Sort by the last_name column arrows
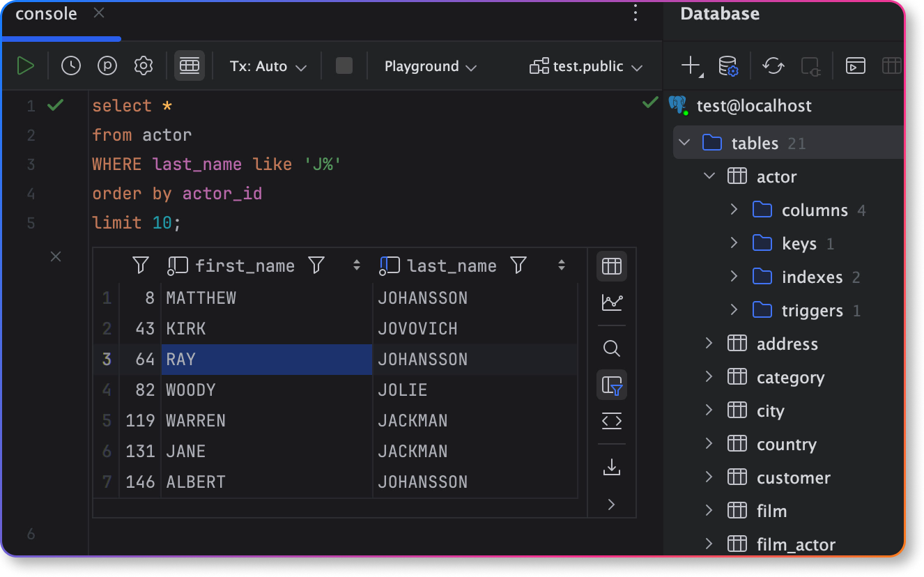924x577 pixels. (x=561, y=266)
